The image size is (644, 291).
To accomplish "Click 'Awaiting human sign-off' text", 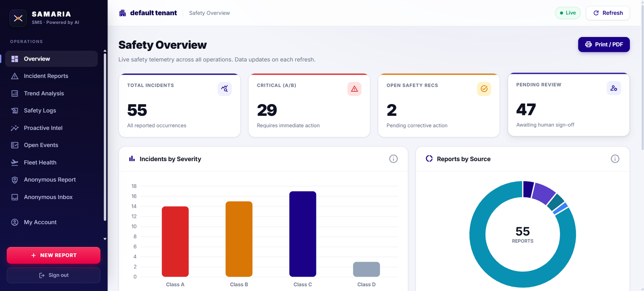I will point(545,125).
